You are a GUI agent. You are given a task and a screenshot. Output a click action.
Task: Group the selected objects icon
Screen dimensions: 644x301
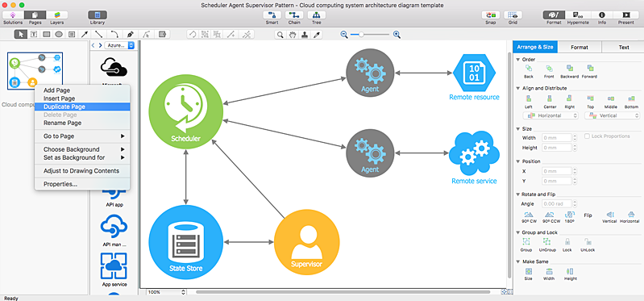click(526, 242)
